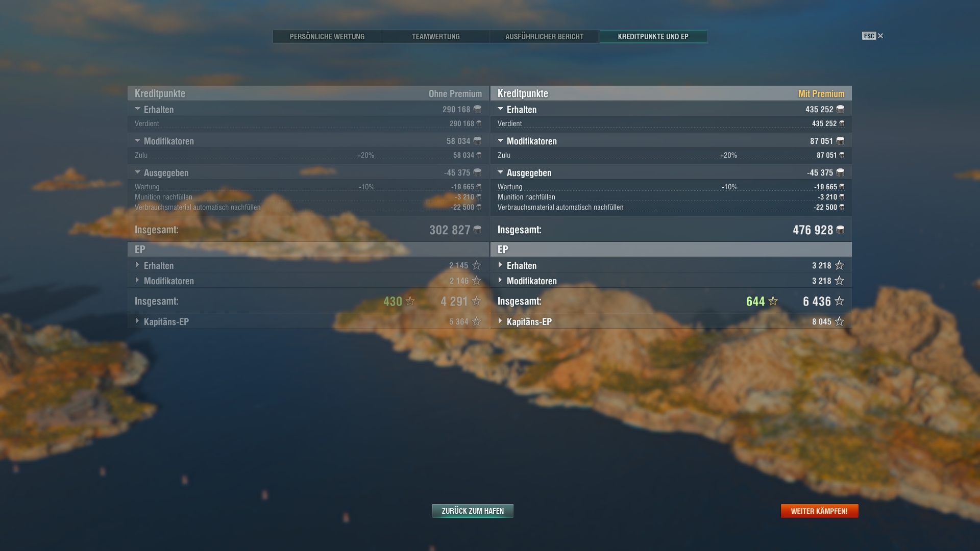Click Weiter Kämpfen! button
The image size is (980, 551).
tap(819, 511)
